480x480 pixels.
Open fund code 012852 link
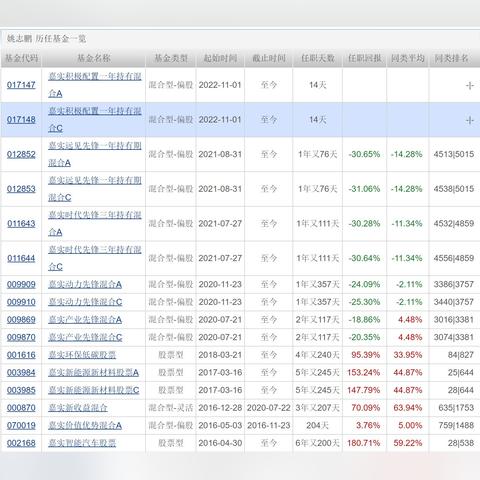pos(21,154)
